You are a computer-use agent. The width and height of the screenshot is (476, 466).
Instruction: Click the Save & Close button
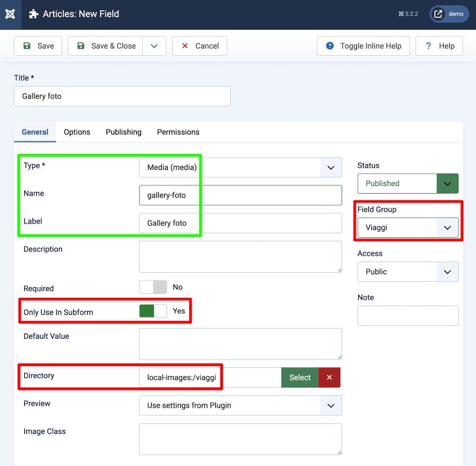[105, 46]
